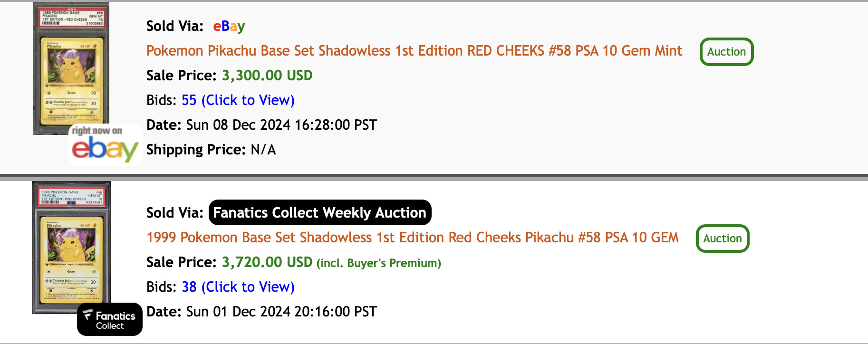868x344 pixels.
Task: Open the 1999 Pokemon Red Cheeks Pikachu link
Action: (x=412, y=238)
